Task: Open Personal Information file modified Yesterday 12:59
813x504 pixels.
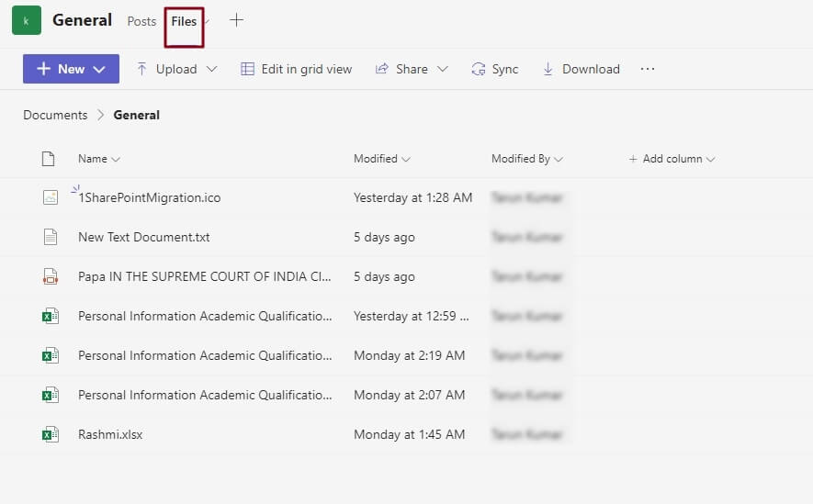Action: coord(205,316)
